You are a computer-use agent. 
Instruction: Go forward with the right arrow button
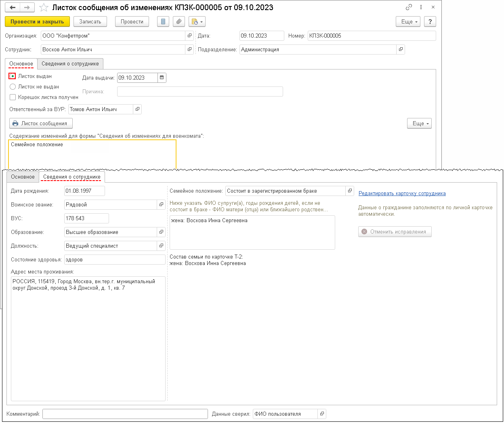click(27, 8)
